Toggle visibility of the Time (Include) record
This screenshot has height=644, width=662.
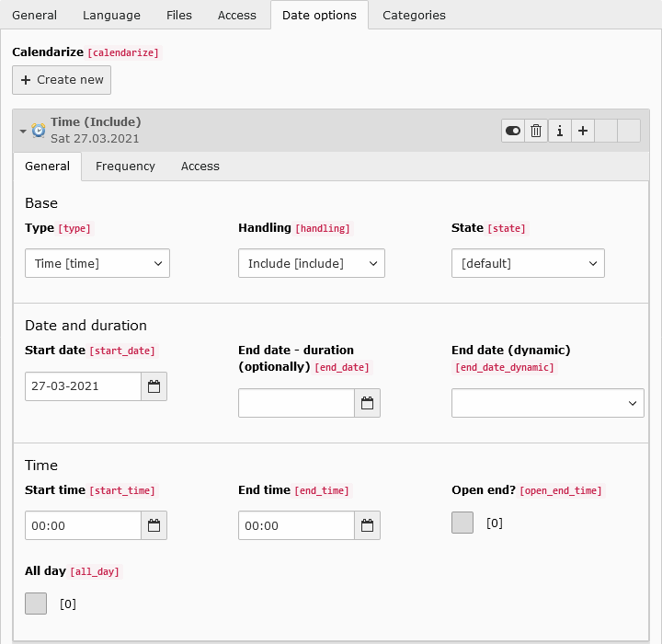513,131
